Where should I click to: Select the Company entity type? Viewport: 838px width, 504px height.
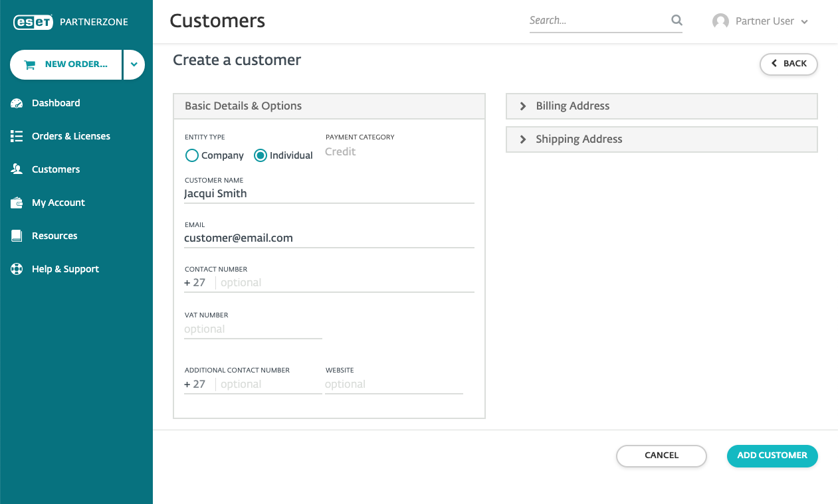pos(192,155)
